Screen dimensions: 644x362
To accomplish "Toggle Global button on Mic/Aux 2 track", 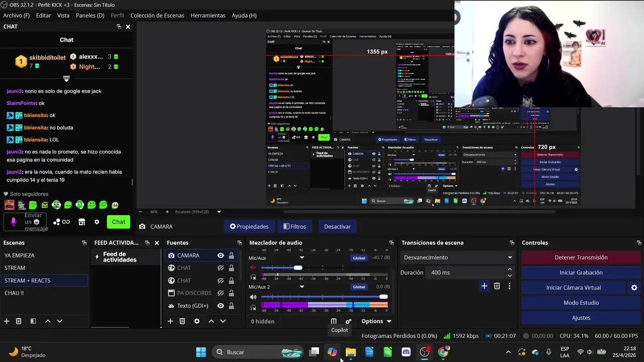I will [x=359, y=287].
